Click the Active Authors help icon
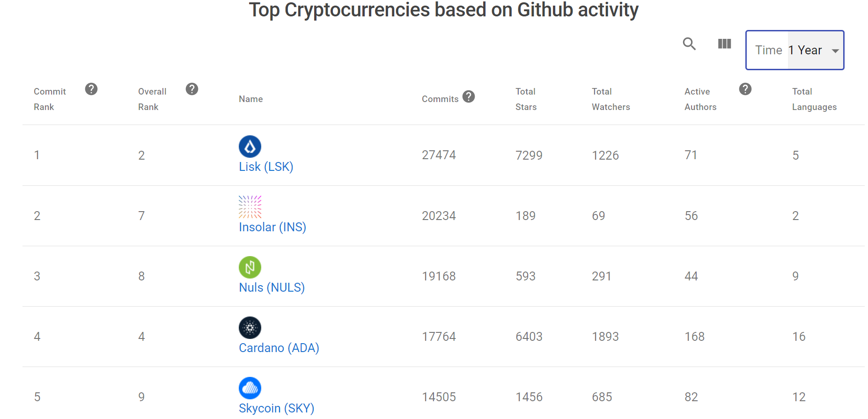This screenshot has height=419, width=868. 745,89
